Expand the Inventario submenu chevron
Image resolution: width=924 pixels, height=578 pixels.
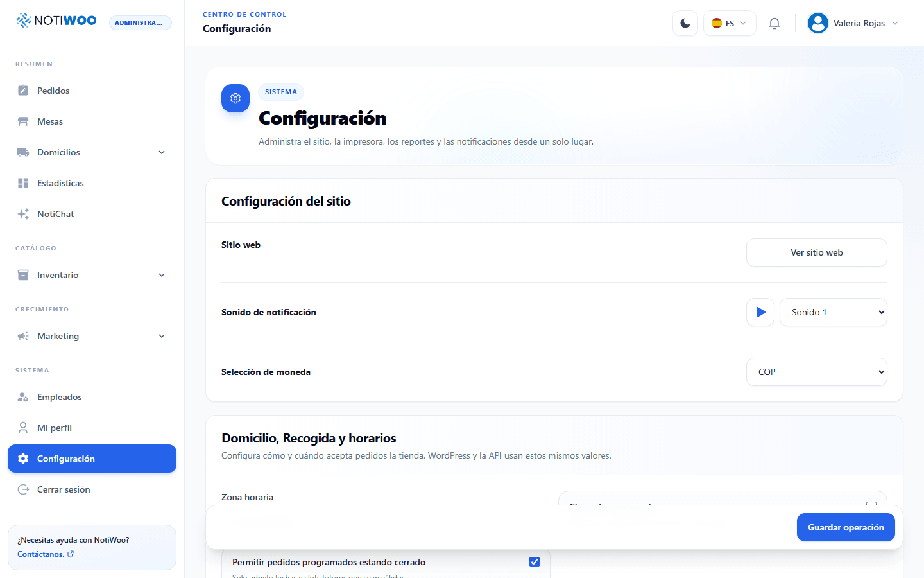pos(162,275)
